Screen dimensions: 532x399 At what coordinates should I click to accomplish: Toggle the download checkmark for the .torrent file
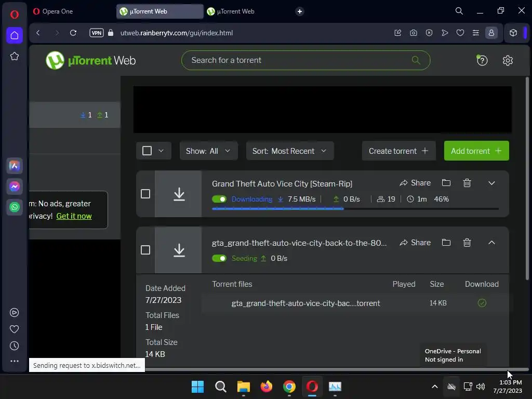click(x=482, y=303)
